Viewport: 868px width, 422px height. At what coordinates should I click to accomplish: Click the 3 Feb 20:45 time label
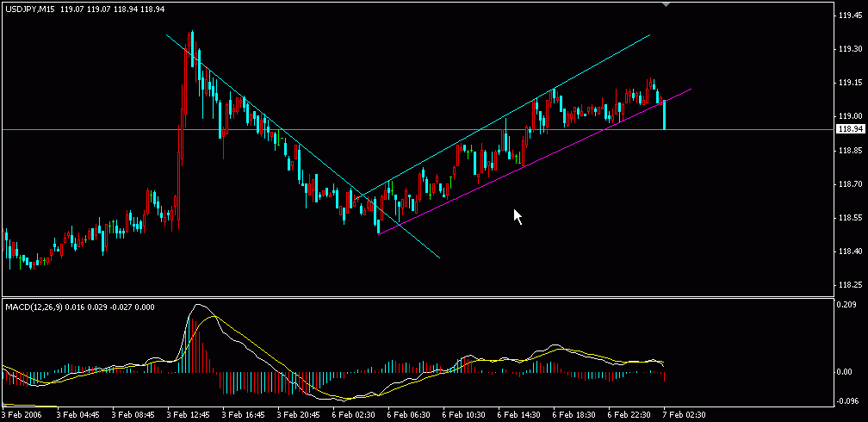[x=298, y=414]
